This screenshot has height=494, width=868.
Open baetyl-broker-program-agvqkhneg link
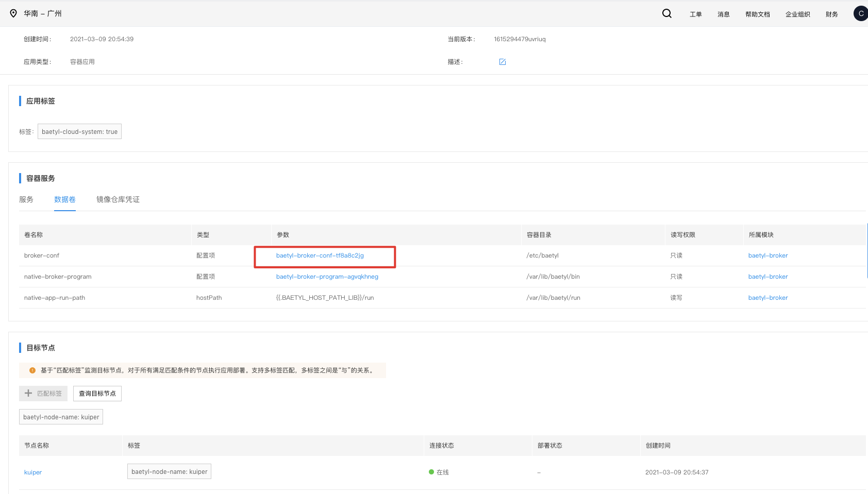pyautogui.click(x=327, y=277)
